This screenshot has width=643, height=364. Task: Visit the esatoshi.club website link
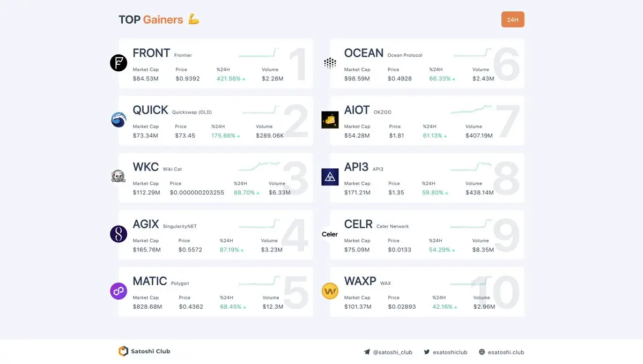point(501,352)
